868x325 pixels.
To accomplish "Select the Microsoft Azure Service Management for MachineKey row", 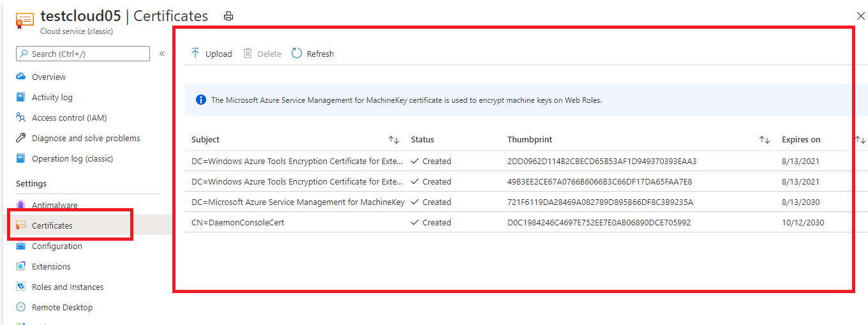I will [x=297, y=202].
